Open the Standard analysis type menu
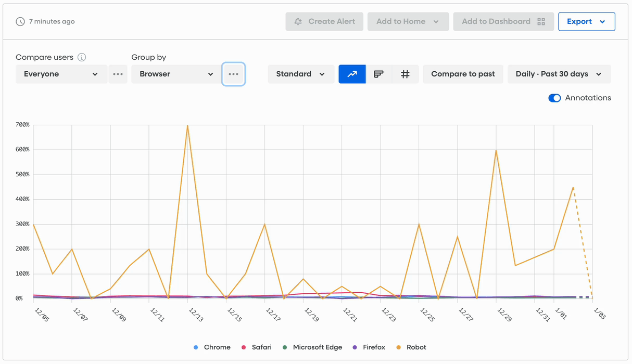The width and height of the screenshot is (632, 364). click(x=300, y=74)
